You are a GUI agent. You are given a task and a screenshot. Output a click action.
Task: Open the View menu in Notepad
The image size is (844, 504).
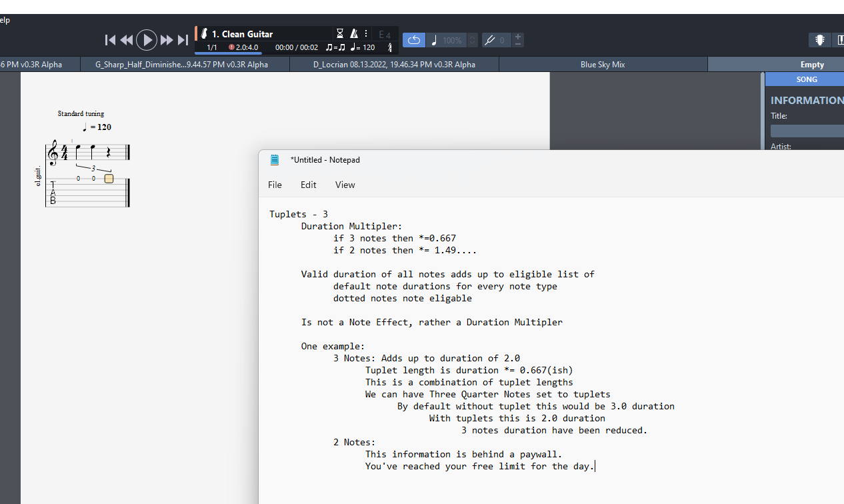[345, 185]
